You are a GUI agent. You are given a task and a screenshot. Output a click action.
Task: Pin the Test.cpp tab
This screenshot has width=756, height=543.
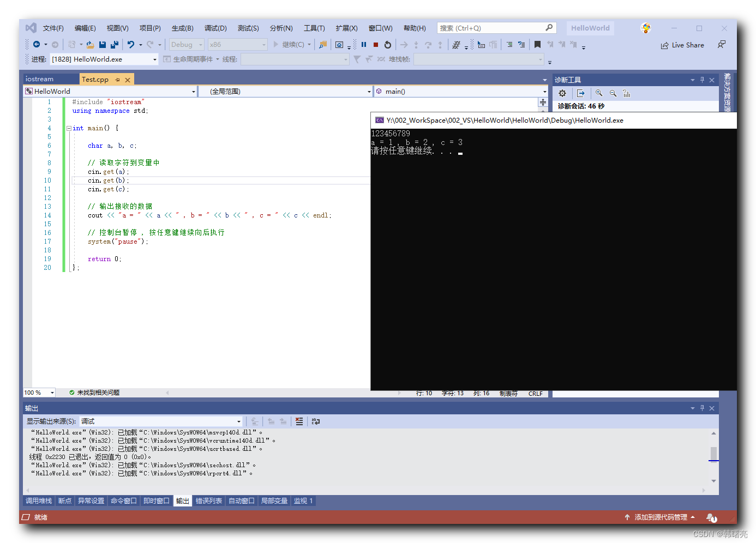(117, 80)
